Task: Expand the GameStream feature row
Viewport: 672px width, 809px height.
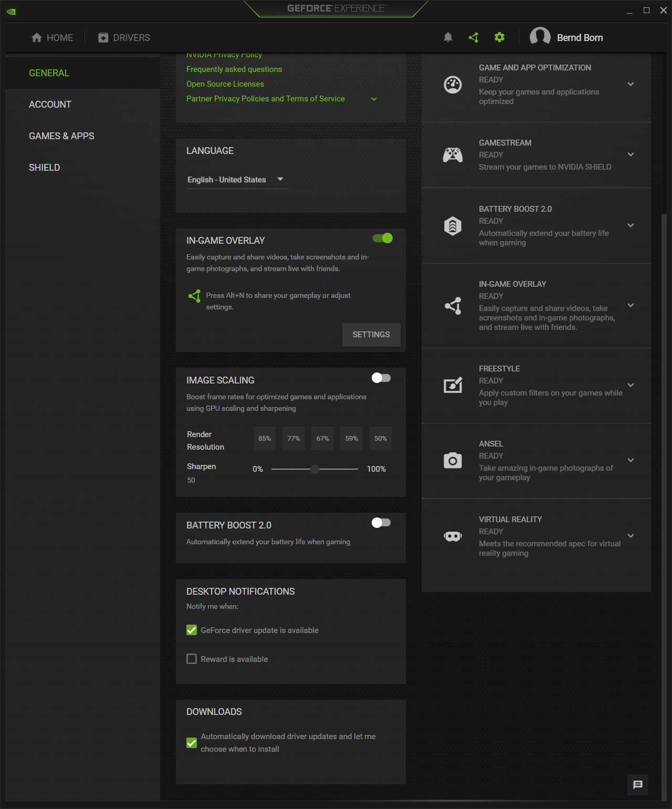Action: tap(631, 154)
